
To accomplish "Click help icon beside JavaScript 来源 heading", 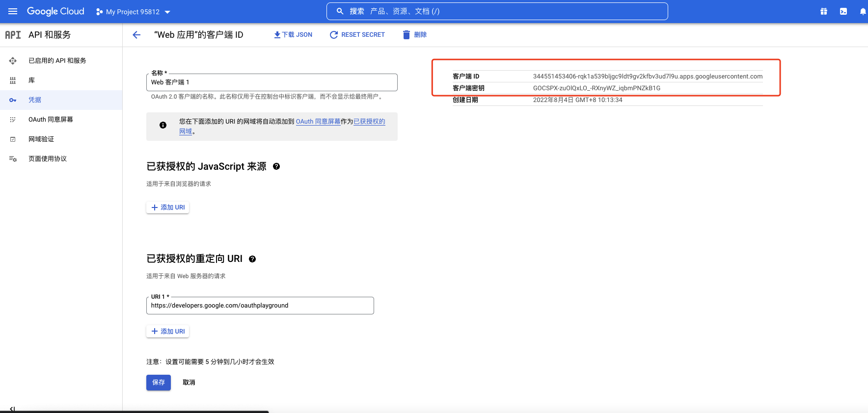I will pyautogui.click(x=276, y=166).
